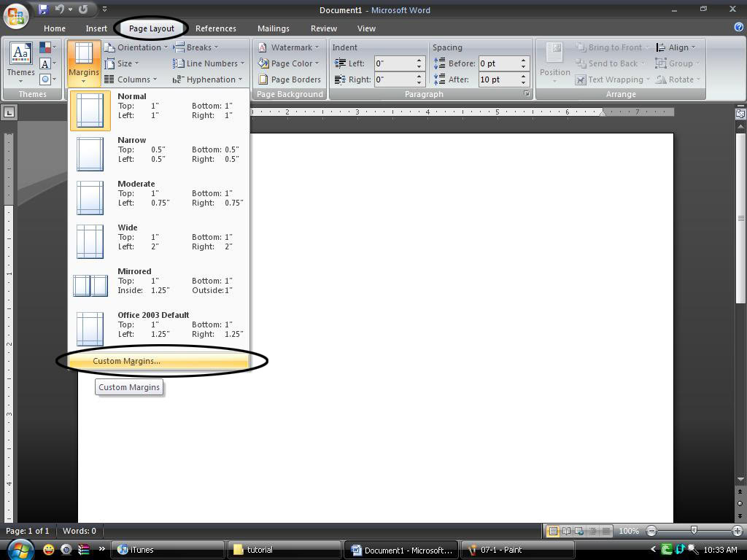Switch to Draft view

click(x=605, y=531)
